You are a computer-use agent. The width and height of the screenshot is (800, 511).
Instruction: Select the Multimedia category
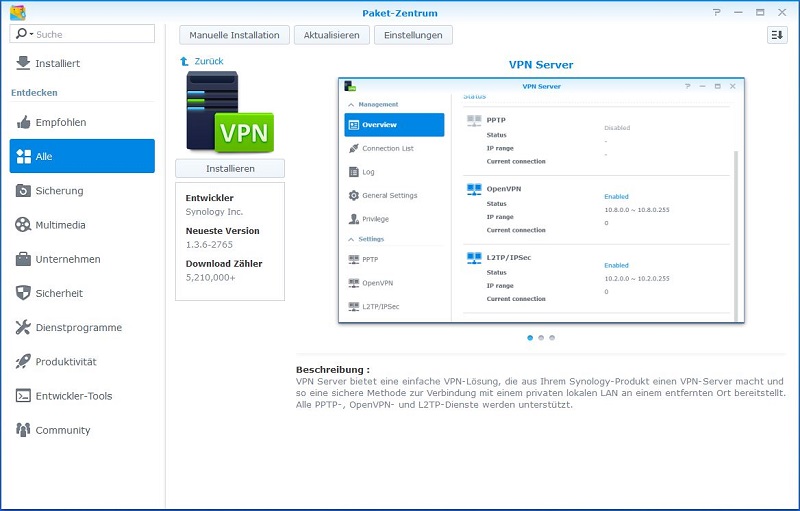[82, 225]
